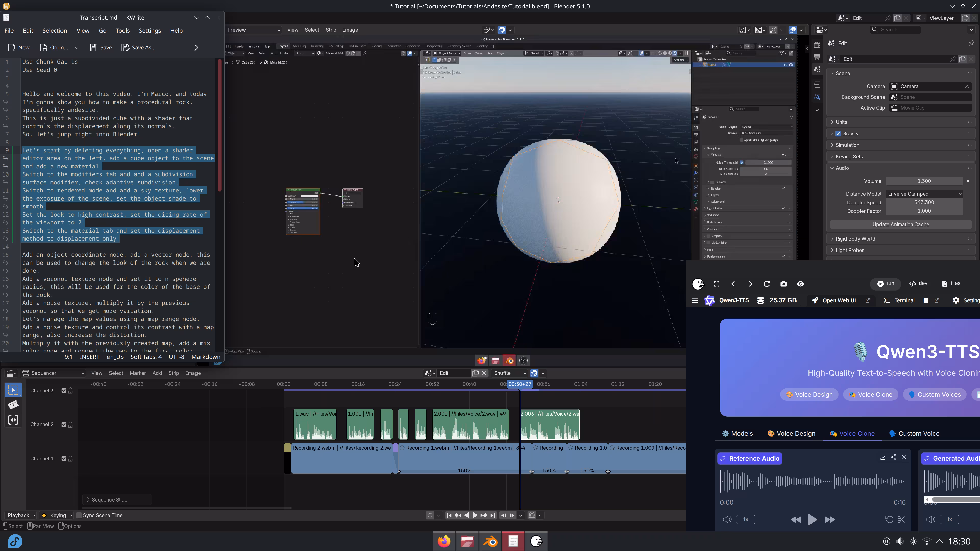The height and width of the screenshot is (551, 980).
Task: Click the camera screenshot icon in the Pinokio toolbar
Action: tap(783, 284)
